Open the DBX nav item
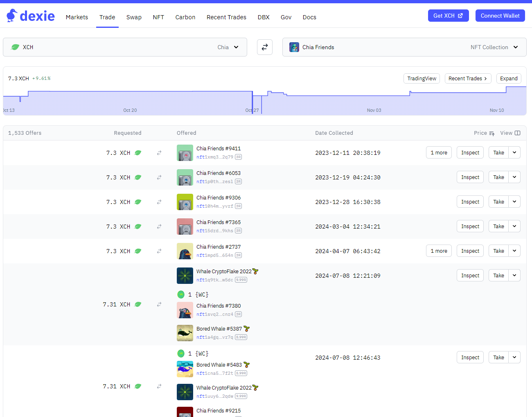 [264, 17]
